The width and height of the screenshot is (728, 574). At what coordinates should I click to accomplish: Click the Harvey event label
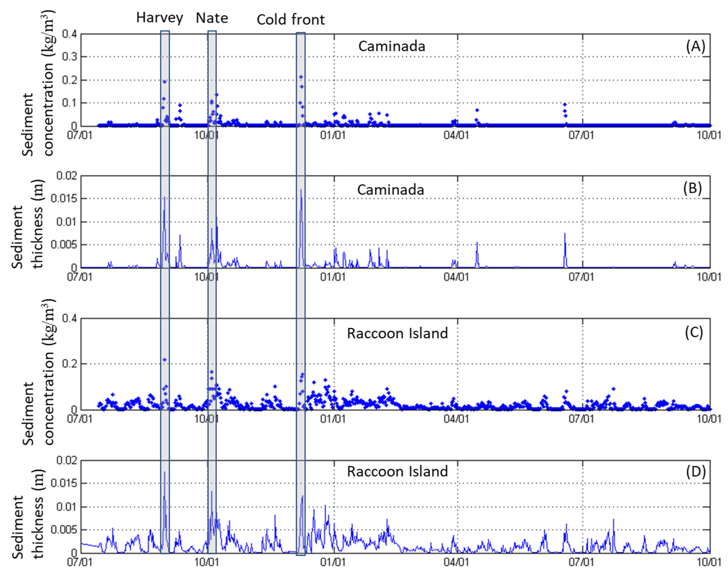tap(160, 18)
